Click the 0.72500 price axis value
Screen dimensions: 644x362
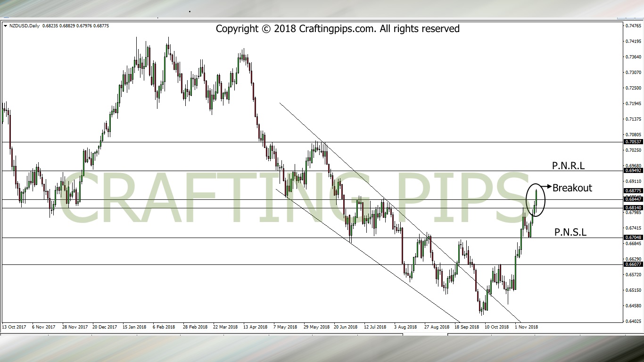pyautogui.click(x=634, y=88)
